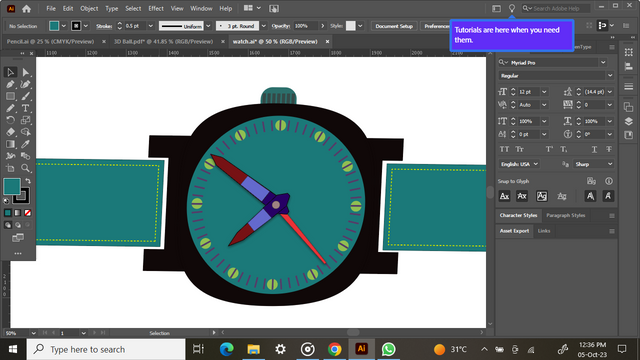Click the Preferences button

point(436,26)
